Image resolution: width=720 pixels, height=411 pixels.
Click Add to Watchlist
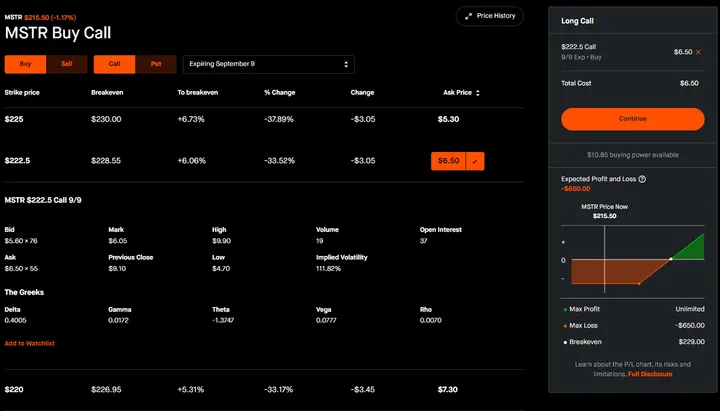click(x=30, y=343)
